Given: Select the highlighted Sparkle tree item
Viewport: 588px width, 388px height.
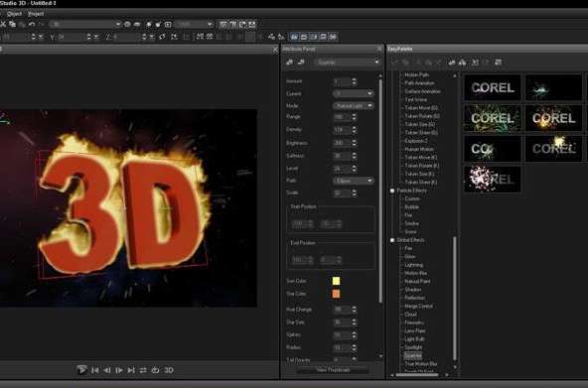Looking at the screenshot, I should point(413,356).
